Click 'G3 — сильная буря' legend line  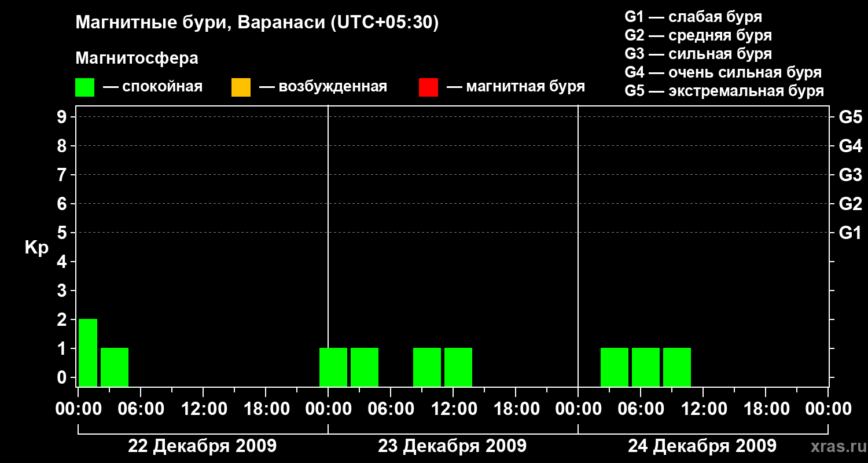click(698, 54)
